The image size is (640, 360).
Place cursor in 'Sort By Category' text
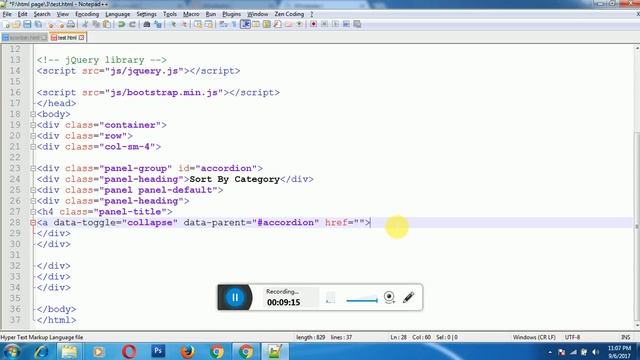[x=234, y=179]
